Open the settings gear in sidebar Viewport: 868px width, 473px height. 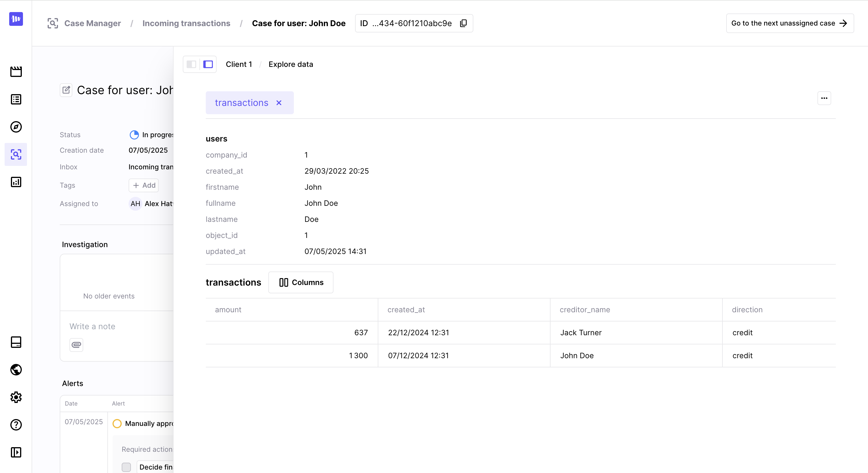[16, 397]
